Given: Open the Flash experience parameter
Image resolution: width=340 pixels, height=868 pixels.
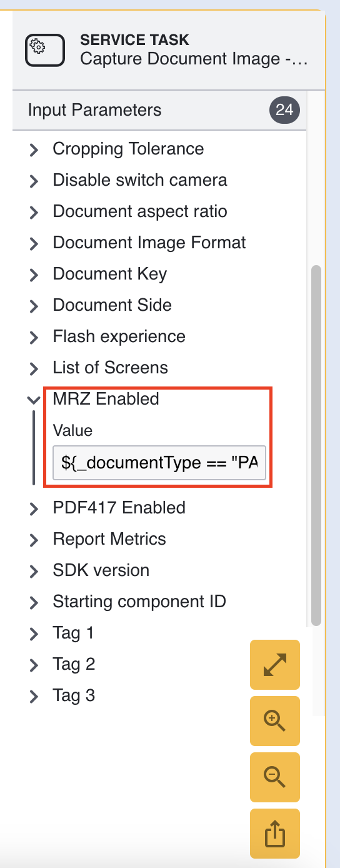Looking at the screenshot, I should coord(119,336).
